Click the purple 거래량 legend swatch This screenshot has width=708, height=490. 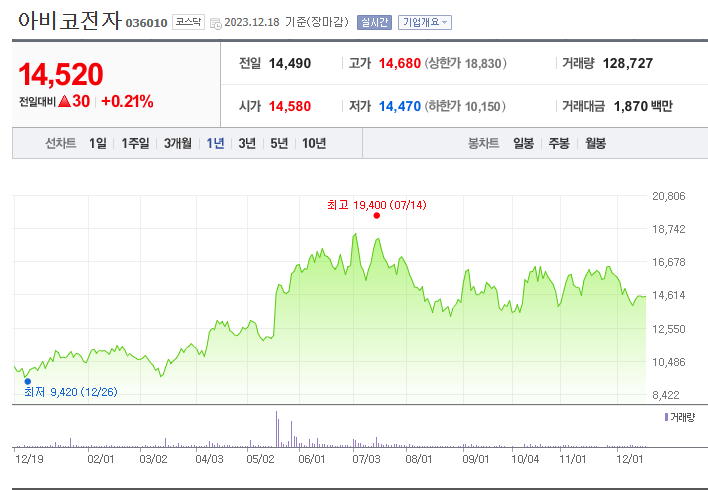pyautogui.click(x=666, y=417)
